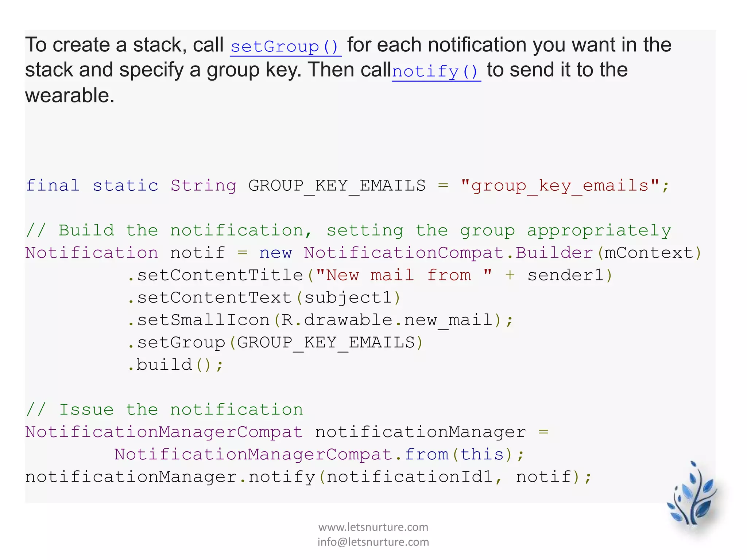The image size is (747, 560).
Task: Click the "// Issue the notification" comment
Action: tap(164, 410)
